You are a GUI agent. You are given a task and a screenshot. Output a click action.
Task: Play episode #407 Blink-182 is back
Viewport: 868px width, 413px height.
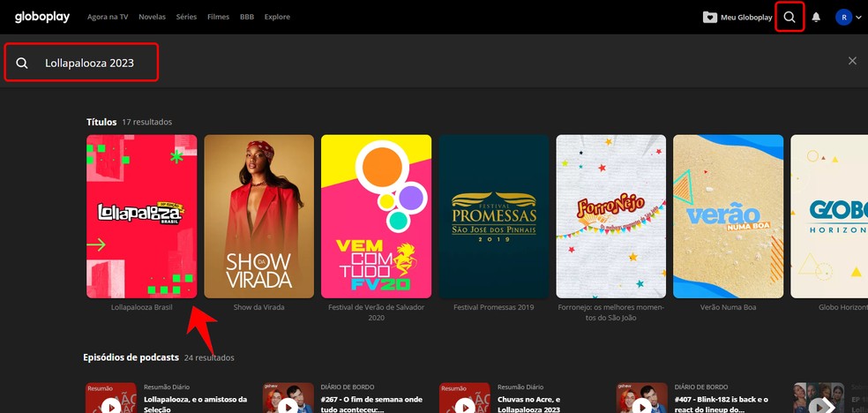click(x=641, y=407)
